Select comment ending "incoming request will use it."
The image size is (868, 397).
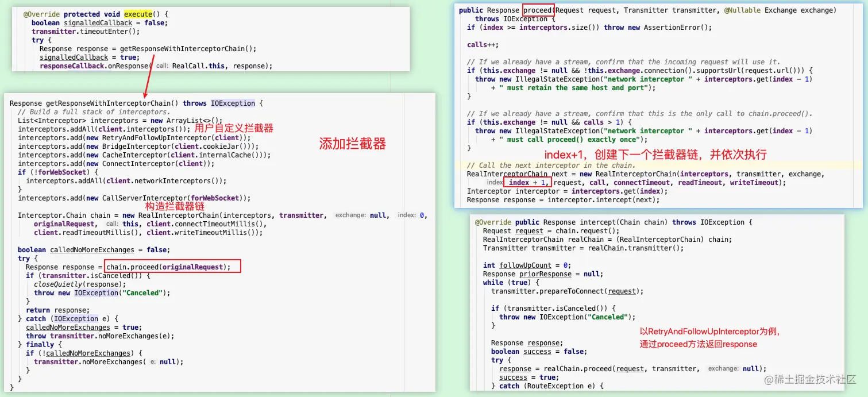coord(624,61)
